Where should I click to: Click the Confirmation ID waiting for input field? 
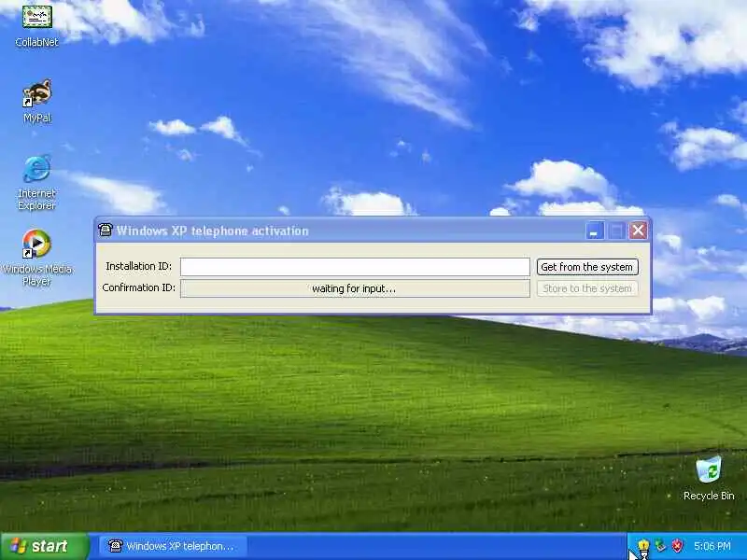[x=355, y=288]
